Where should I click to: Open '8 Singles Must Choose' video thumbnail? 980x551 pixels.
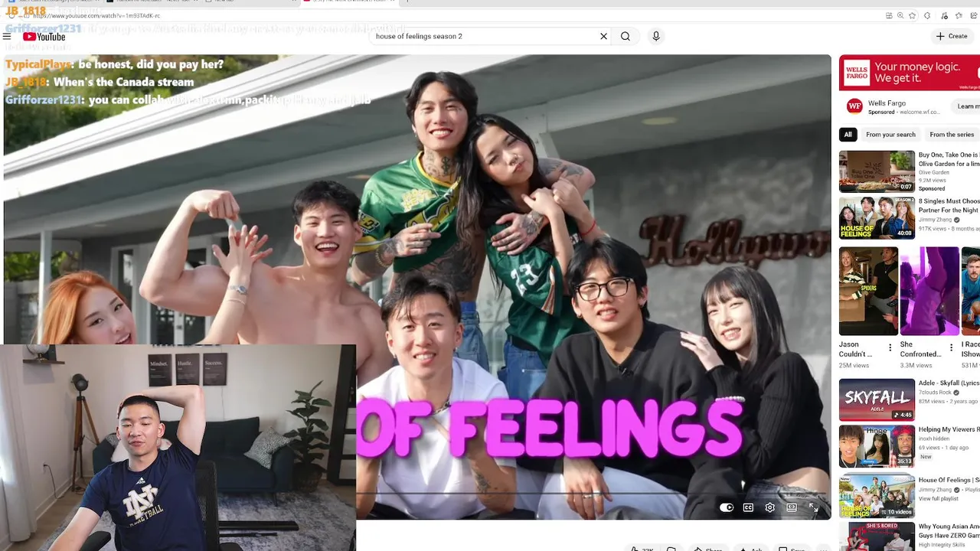click(877, 218)
